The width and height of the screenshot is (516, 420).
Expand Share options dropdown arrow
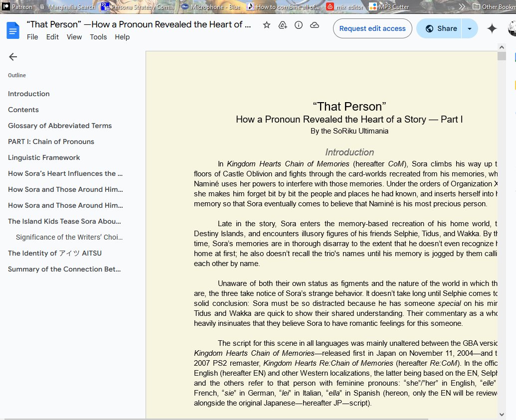470,28
